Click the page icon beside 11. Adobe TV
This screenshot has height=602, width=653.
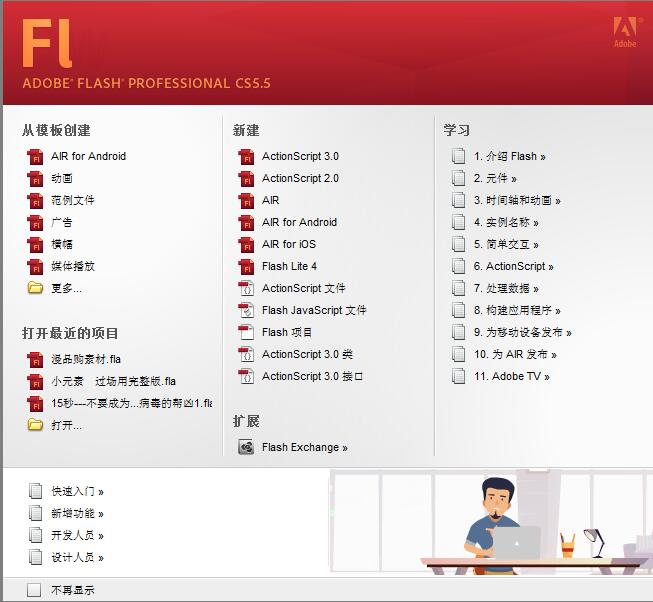(x=459, y=376)
